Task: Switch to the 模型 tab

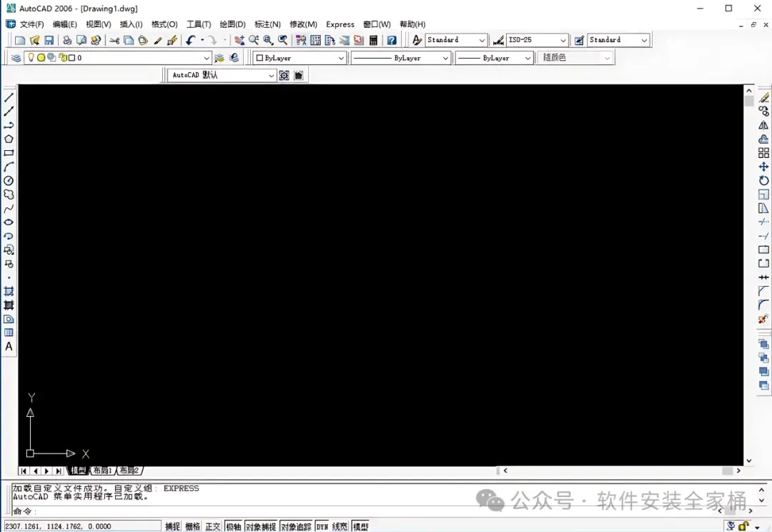Action: [78, 471]
